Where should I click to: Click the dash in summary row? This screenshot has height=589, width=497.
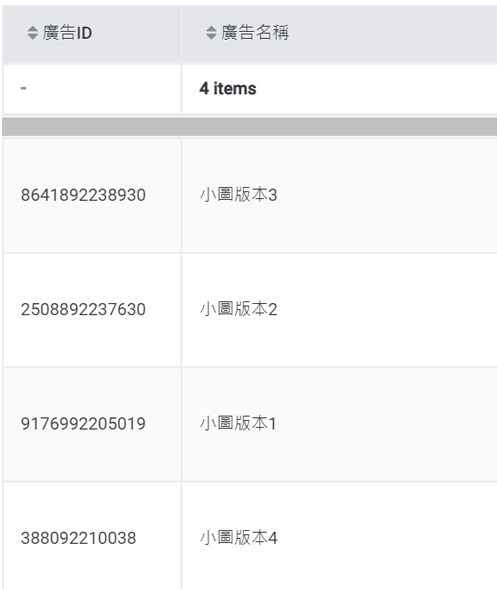[x=23, y=88]
